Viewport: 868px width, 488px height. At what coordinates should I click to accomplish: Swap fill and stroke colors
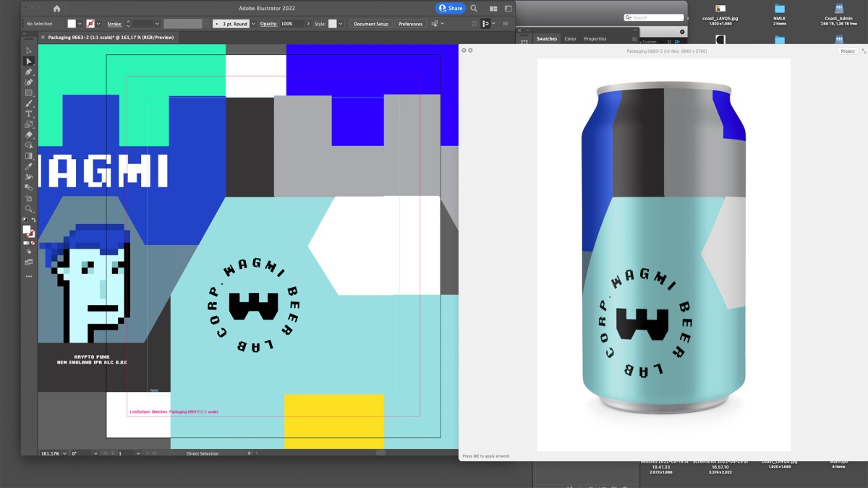pyautogui.click(x=33, y=220)
